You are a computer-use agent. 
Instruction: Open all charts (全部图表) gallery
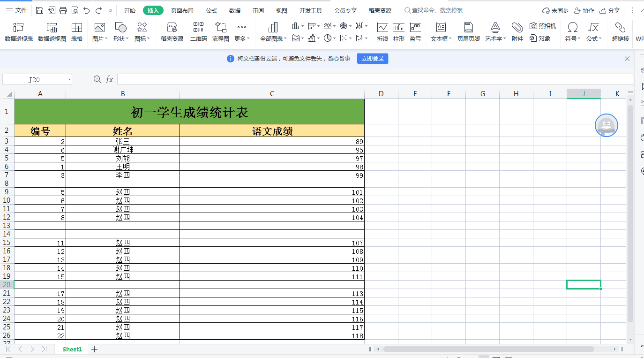tap(273, 32)
